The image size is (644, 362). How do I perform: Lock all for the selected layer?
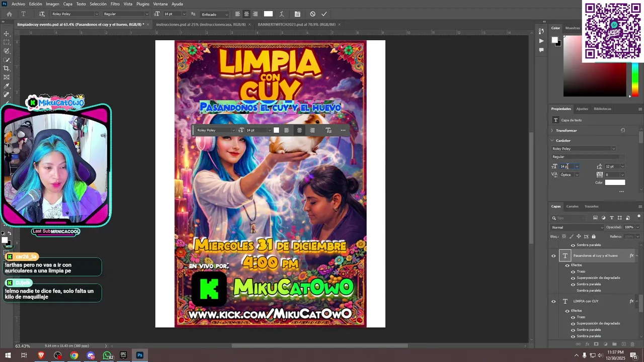pyautogui.click(x=594, y=236)
